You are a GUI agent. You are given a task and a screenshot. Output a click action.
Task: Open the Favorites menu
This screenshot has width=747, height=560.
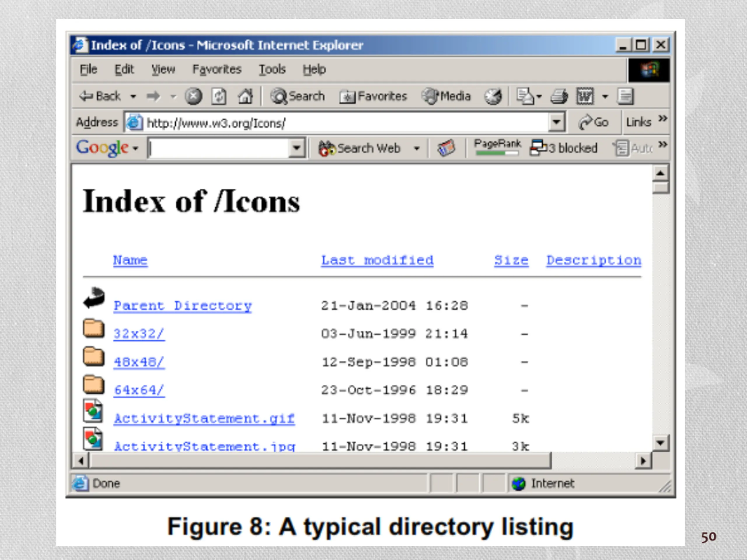pyautogui.click(x=217, y=69)
